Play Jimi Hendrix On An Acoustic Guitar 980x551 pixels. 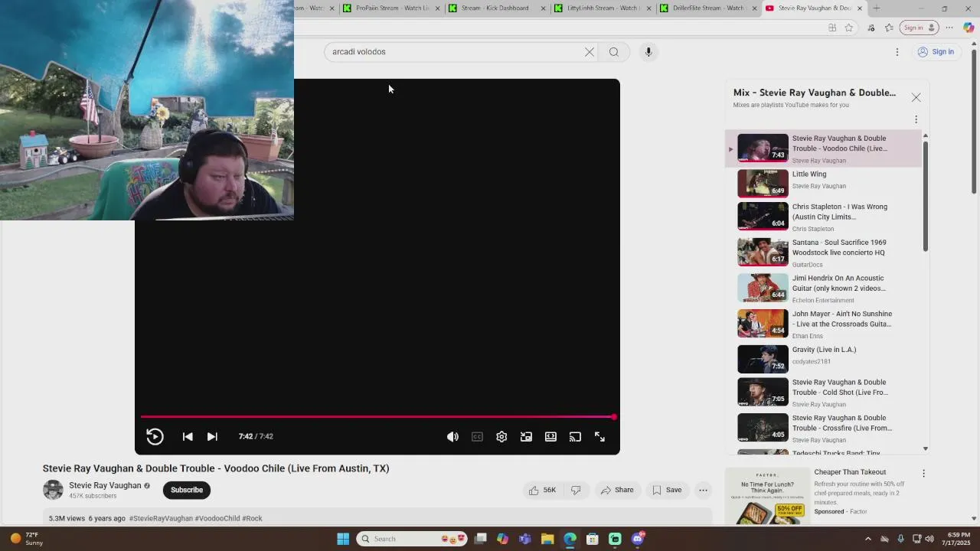click(824, 289)
